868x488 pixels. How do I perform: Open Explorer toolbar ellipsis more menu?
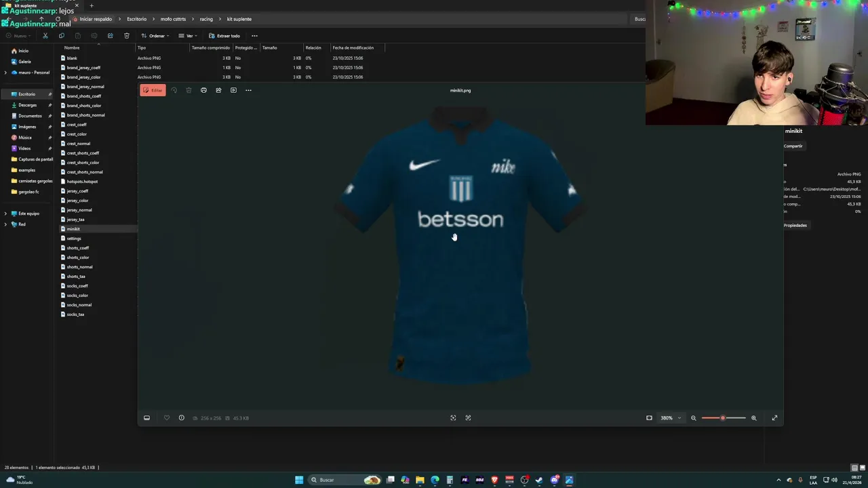[254, 36]
